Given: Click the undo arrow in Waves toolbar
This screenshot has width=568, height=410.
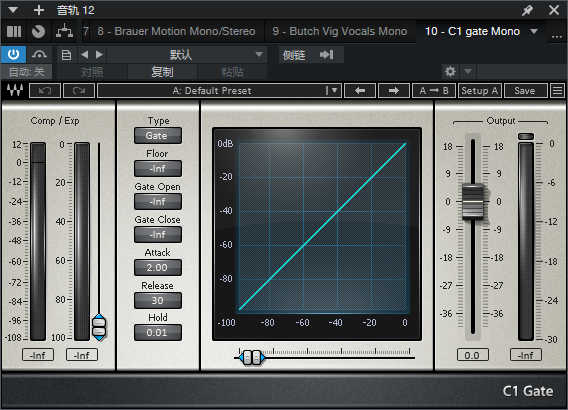Looking at the screenshot, I should pyautogui.click(x=45, y=91).
